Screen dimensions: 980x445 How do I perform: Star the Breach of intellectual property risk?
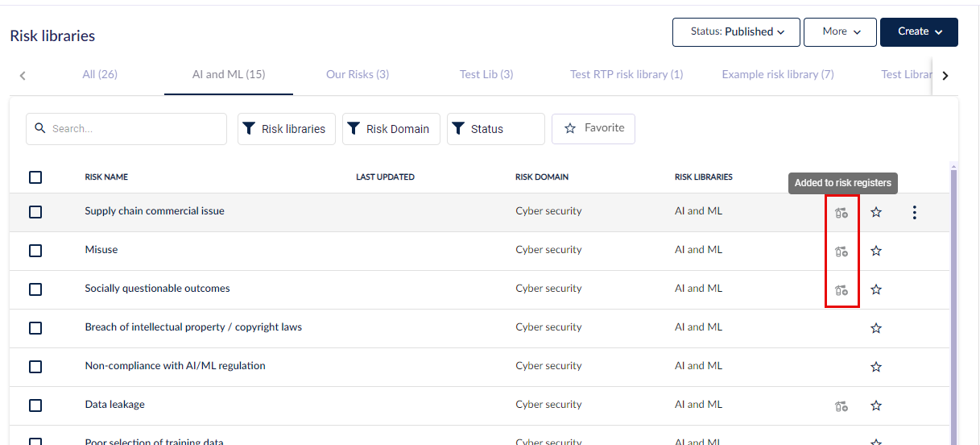876,328
